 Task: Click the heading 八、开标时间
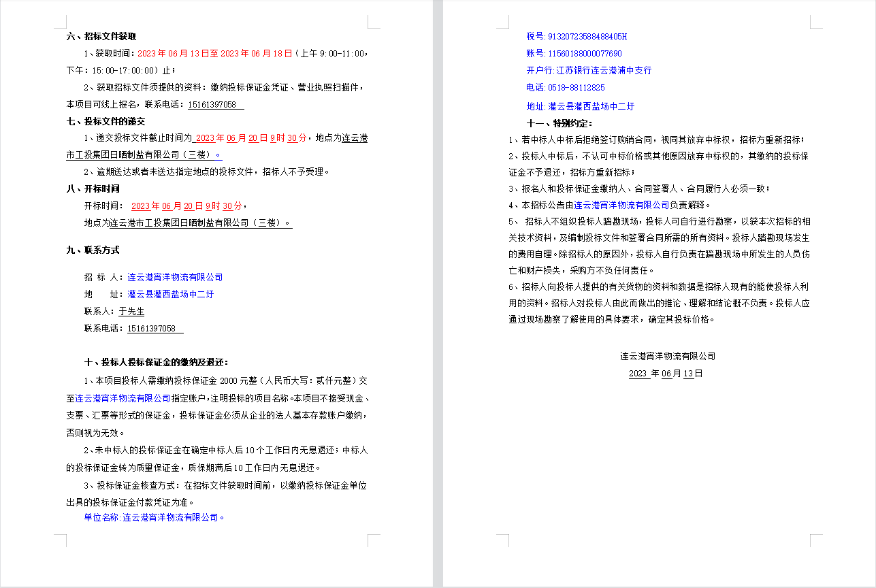(x=93, y=189)
